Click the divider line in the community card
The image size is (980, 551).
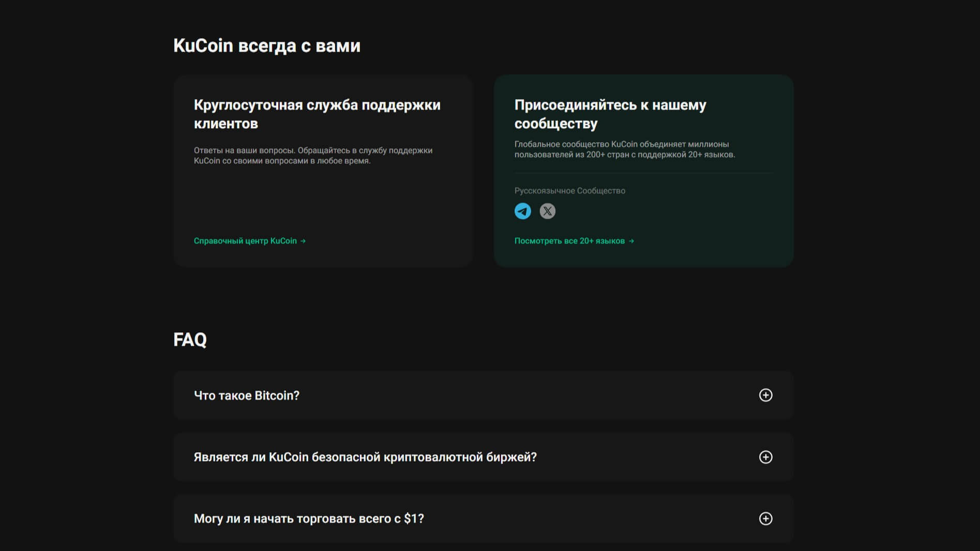[x=643, y=173]
